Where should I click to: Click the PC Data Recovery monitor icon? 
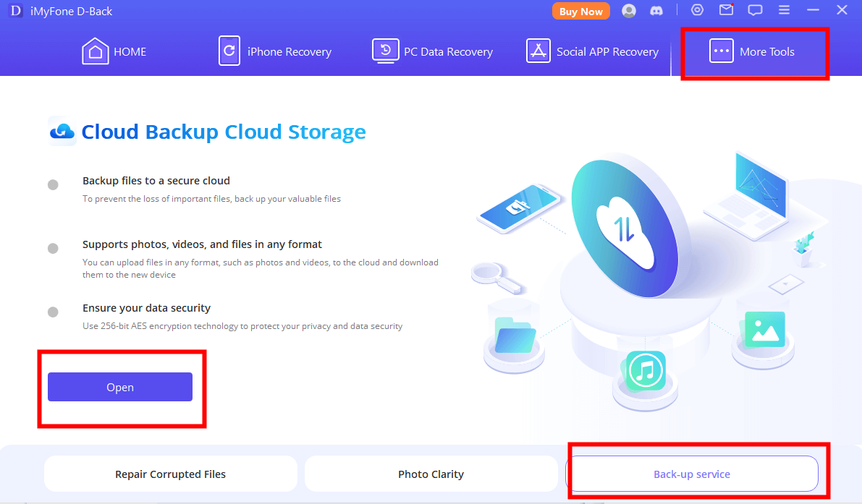click(385, 51)
